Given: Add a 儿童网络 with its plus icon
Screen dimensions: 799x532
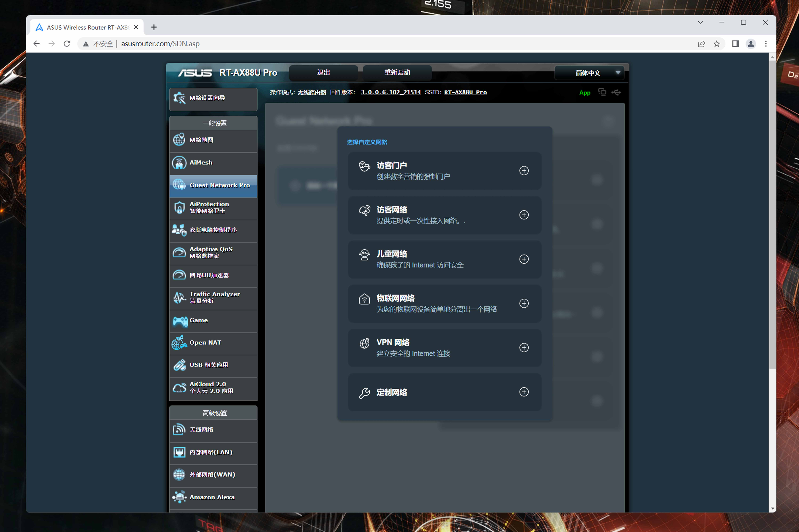Looking at the screenshot, I should (x=524, y=259).
